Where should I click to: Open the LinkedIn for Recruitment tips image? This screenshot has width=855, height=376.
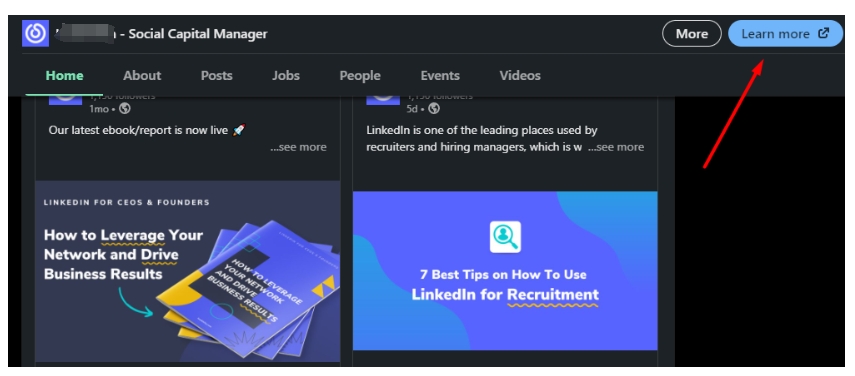pos(505,270)
